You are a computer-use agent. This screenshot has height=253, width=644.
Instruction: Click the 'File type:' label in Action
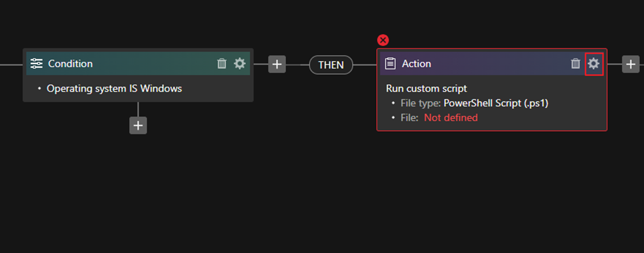(420, 103)
